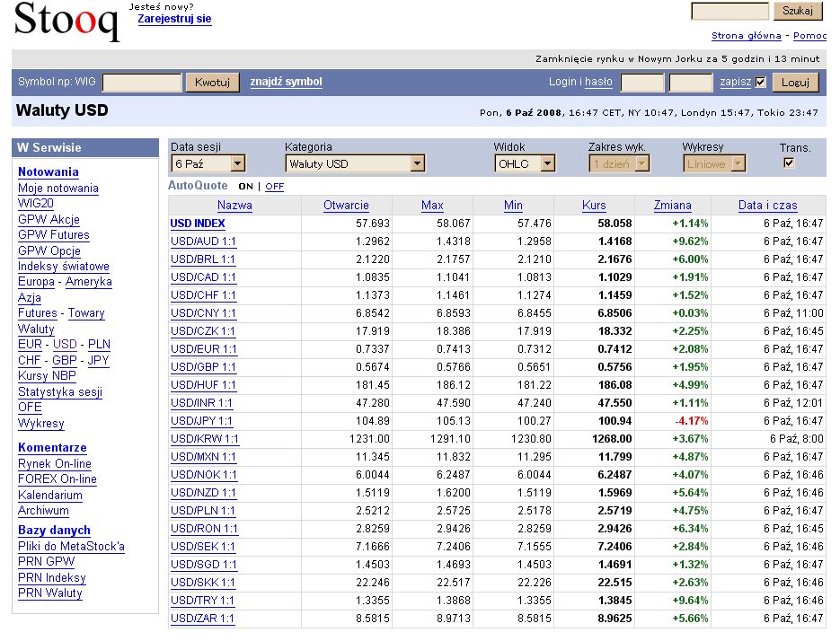840x641 pixels.
Task: Focus the Symbol input field
Action: click(x=142, y=83)
